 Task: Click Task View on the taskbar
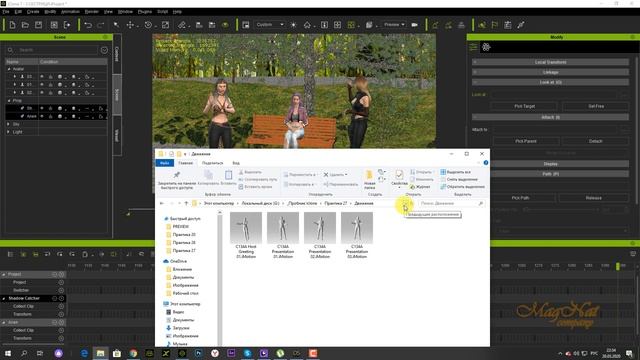[40, 353]
